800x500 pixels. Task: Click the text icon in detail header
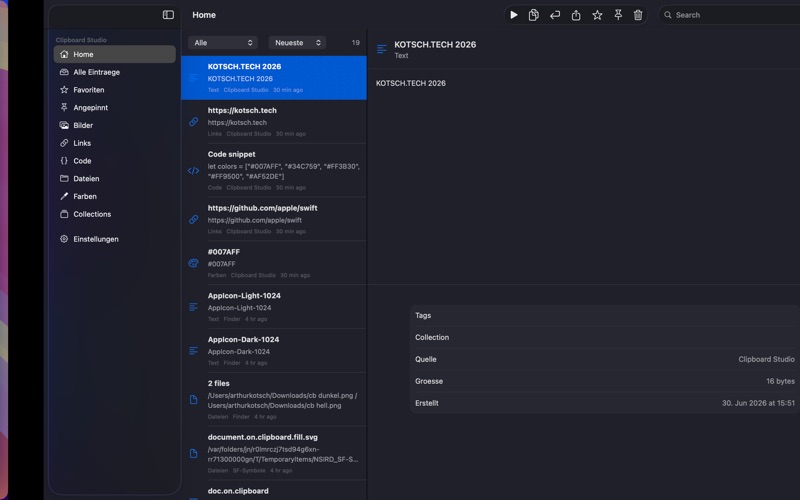(382, 49)
